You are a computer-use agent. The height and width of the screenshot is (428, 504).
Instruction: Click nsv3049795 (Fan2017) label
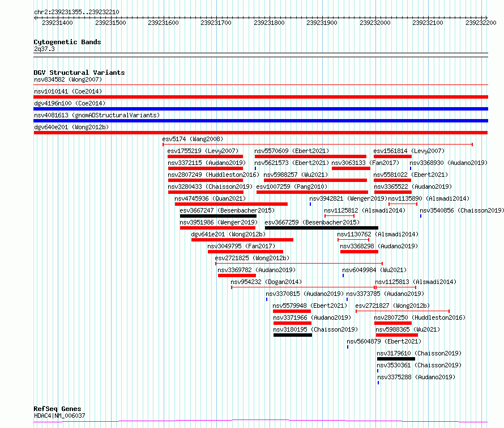click(241, 246)
